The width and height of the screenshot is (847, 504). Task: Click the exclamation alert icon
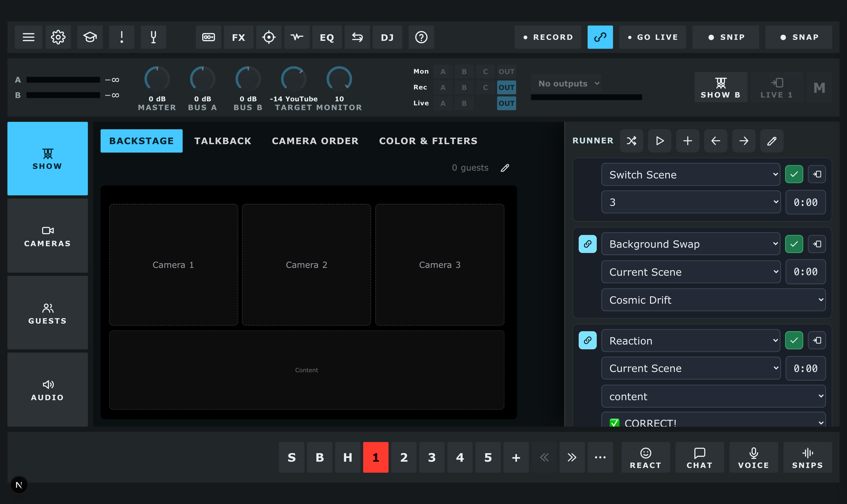122,37
